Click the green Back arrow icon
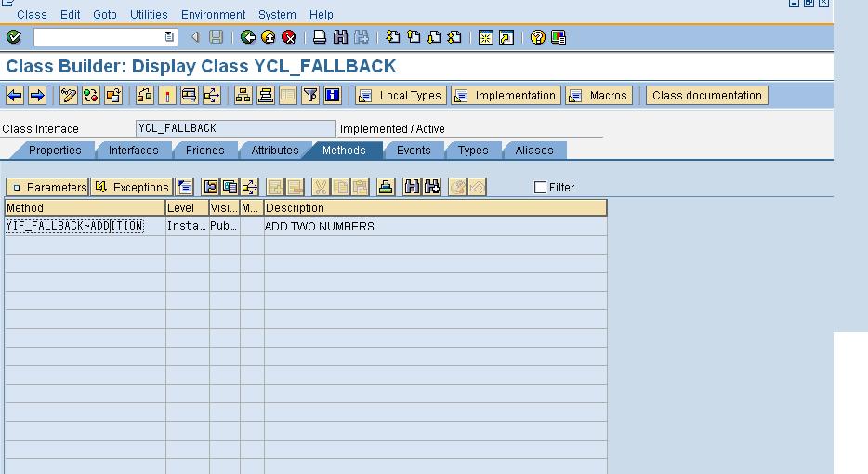Screen dimensions: 868x474 click(x=247, y=37)
